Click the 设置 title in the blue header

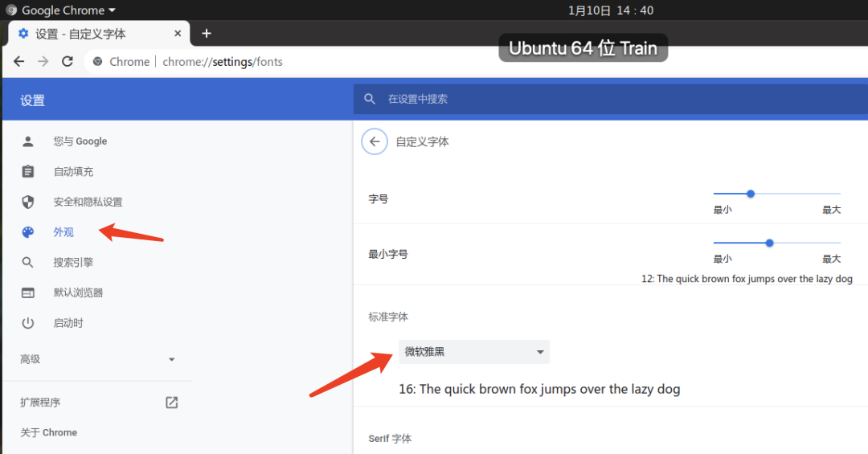pyautogui.click(x=32, y=100)
